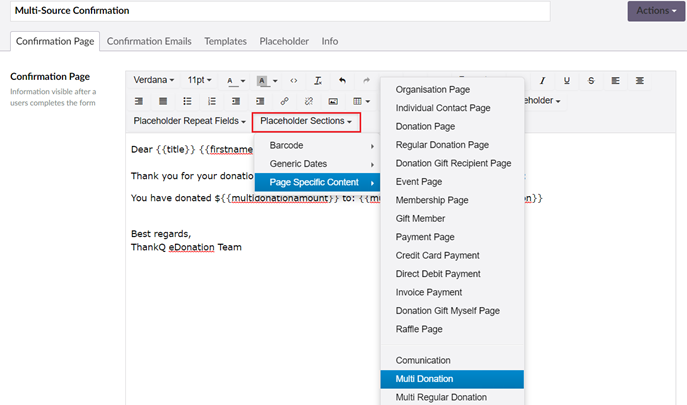The image size is (687, 405).
Task: Apply strikethrough formatting
Action: (x=591, y=80)
